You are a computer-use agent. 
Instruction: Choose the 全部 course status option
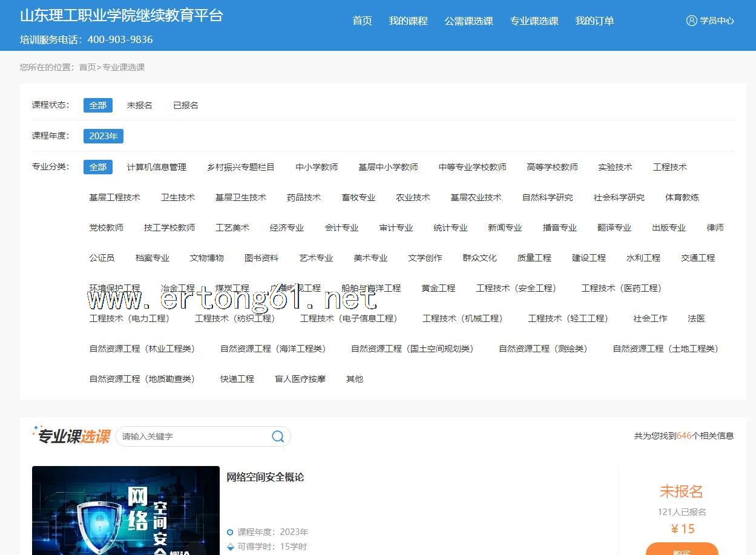point(97,105)
